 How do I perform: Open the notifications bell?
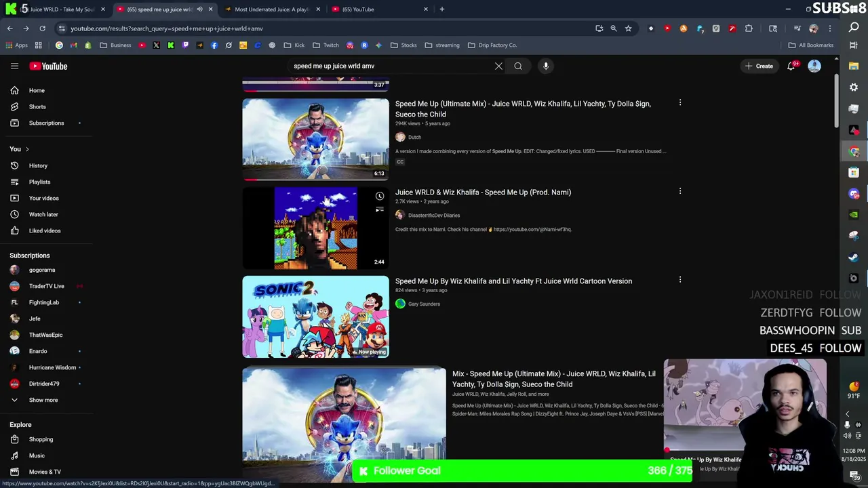791,66
